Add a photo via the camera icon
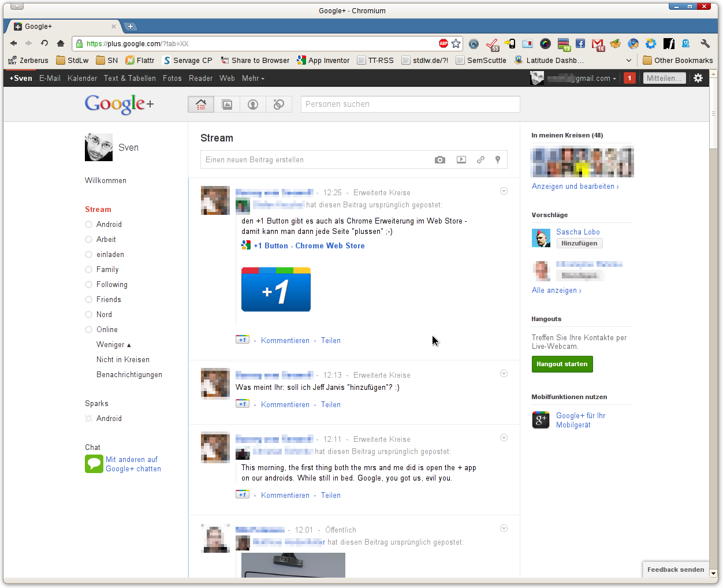723x588 pixels. 440,160
